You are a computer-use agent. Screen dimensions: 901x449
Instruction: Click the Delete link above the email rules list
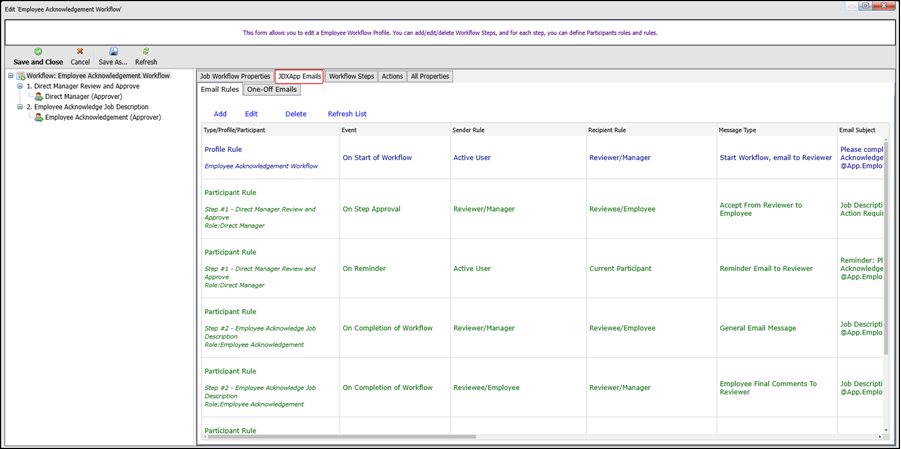[x=296, y=114]
